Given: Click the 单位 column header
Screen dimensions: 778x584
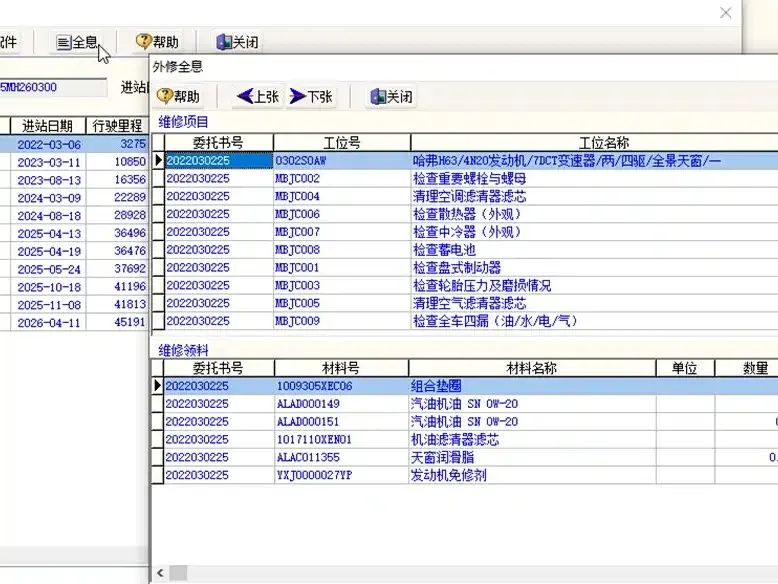Looking at the screenshot, I should pos(685,368).
